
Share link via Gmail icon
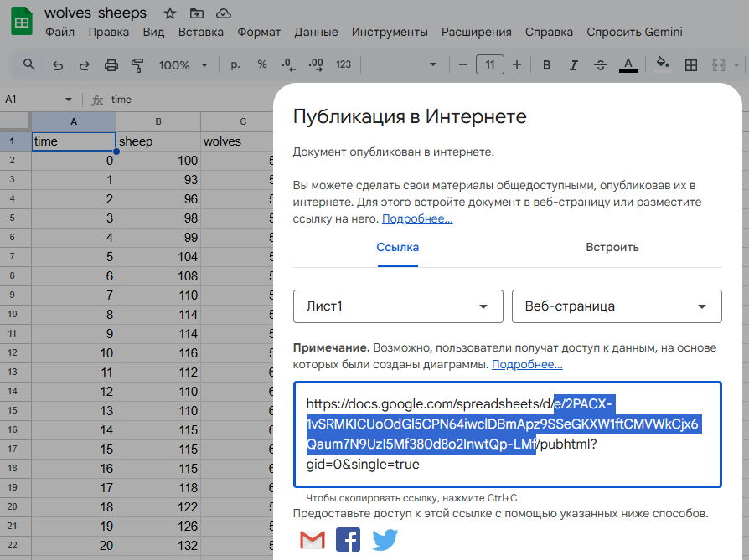(312, 540)
